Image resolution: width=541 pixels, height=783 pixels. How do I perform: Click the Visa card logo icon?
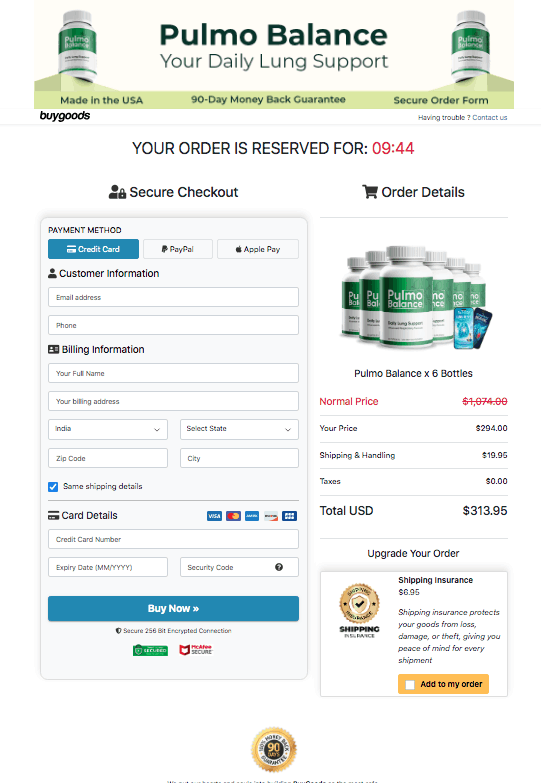coord(214,516)
